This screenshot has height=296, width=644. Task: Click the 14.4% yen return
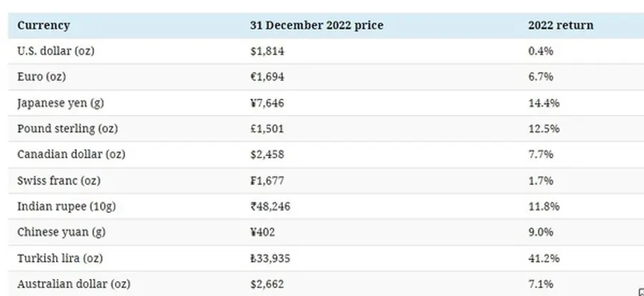point(544,103)
